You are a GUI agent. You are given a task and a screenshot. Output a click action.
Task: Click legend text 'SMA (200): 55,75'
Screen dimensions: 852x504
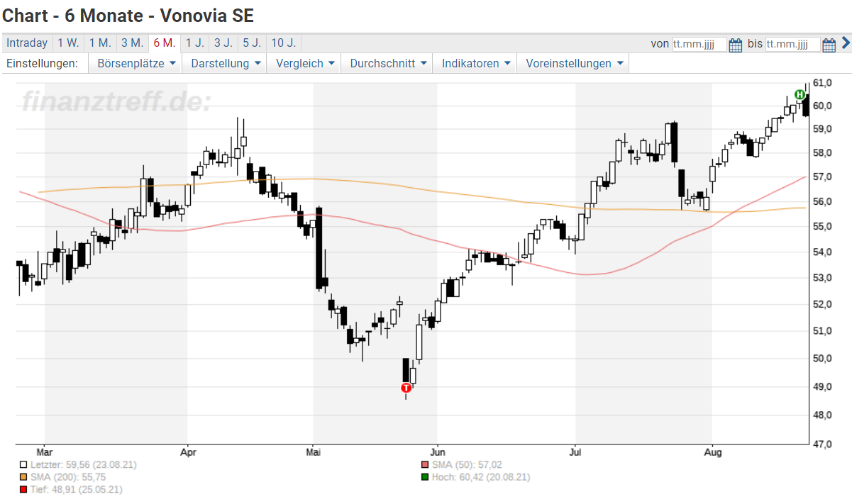click(67, 477)
